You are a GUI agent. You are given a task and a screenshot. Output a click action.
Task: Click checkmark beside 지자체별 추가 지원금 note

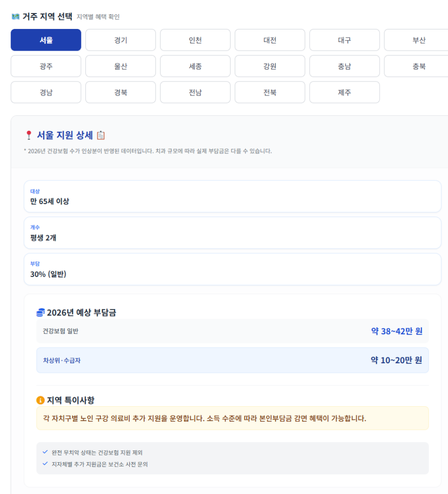click(45, 464)
